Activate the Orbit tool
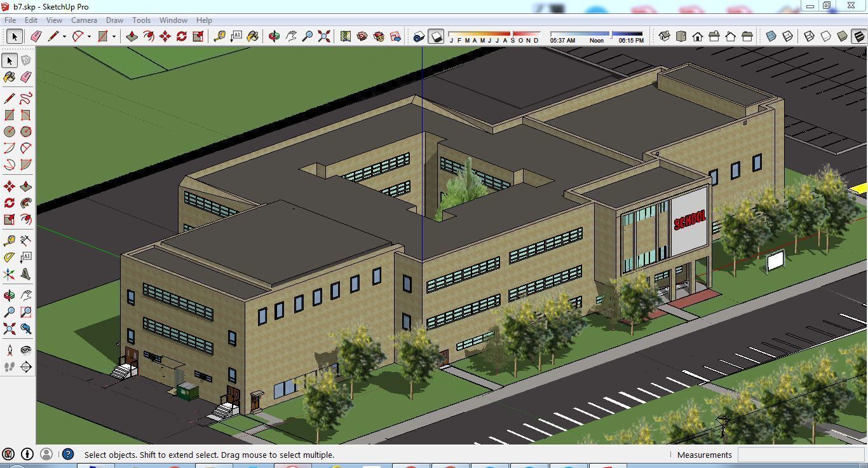Viewport: 868px width, 468px height. [273, 36]
